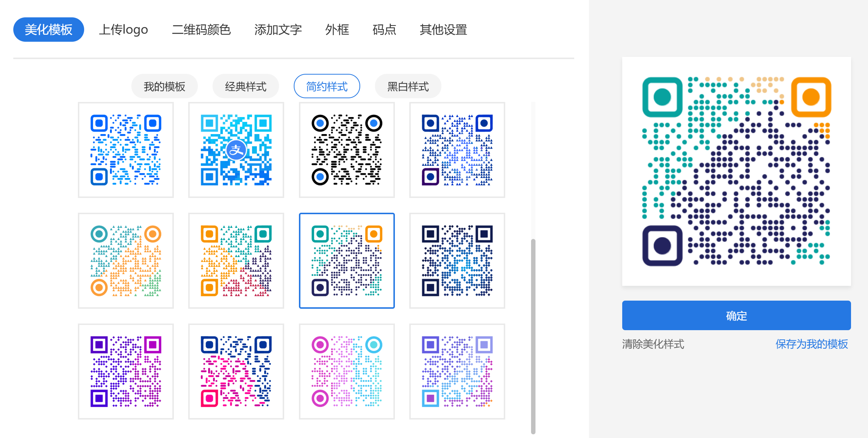
Task: Switch to 黑白样式 category
Action: pos(408,86)
